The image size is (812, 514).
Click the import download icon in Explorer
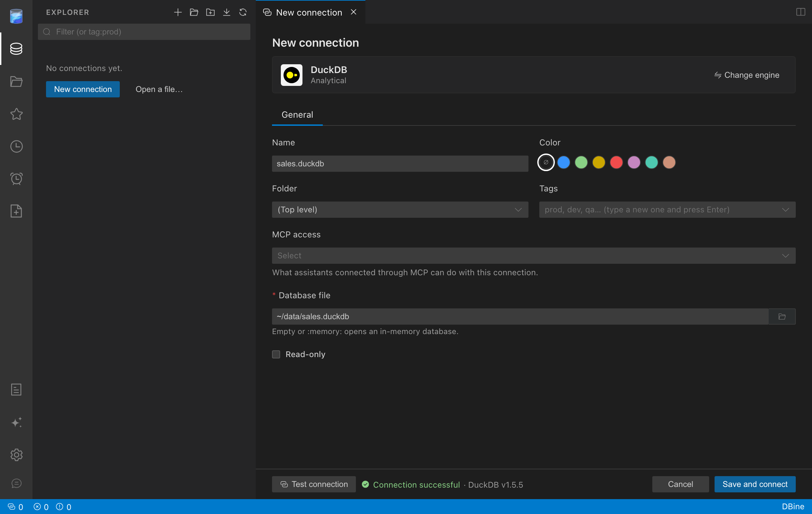[227, 13]
